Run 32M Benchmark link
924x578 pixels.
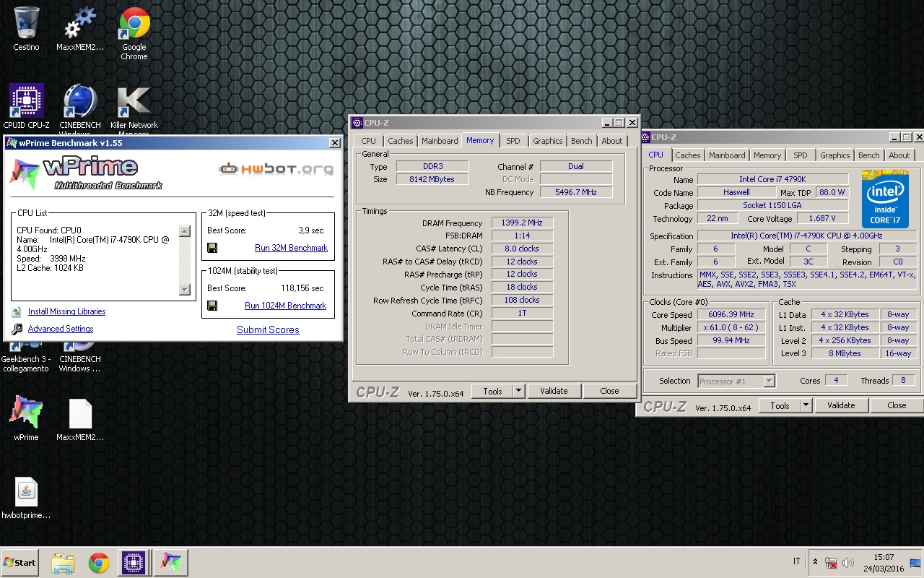[x=291, y=248]
